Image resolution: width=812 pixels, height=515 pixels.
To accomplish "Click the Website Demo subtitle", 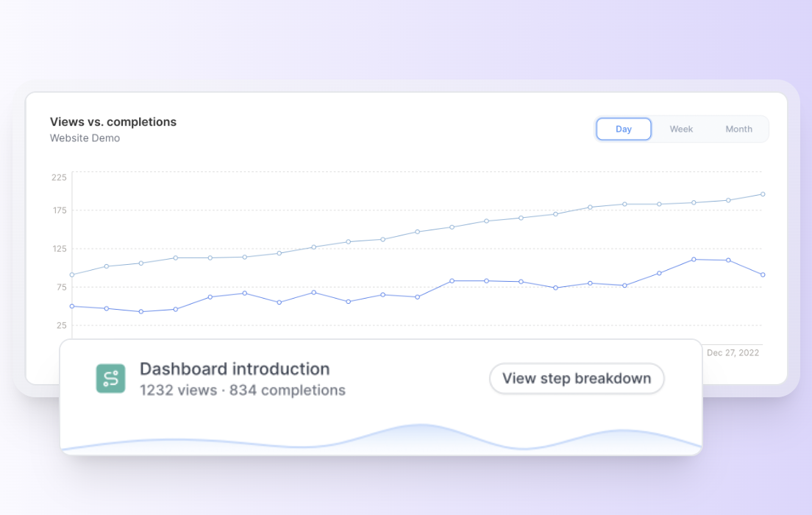I will coord(85,138).
